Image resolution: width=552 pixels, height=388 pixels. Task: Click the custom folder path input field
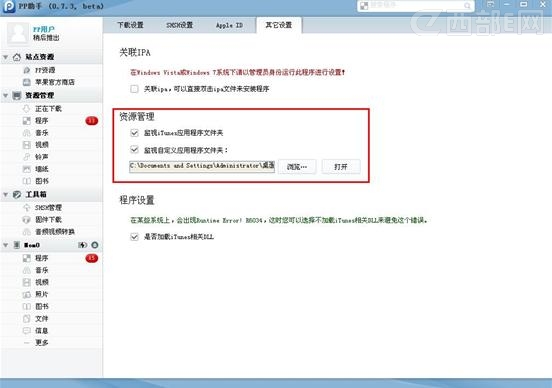[202, 166]
